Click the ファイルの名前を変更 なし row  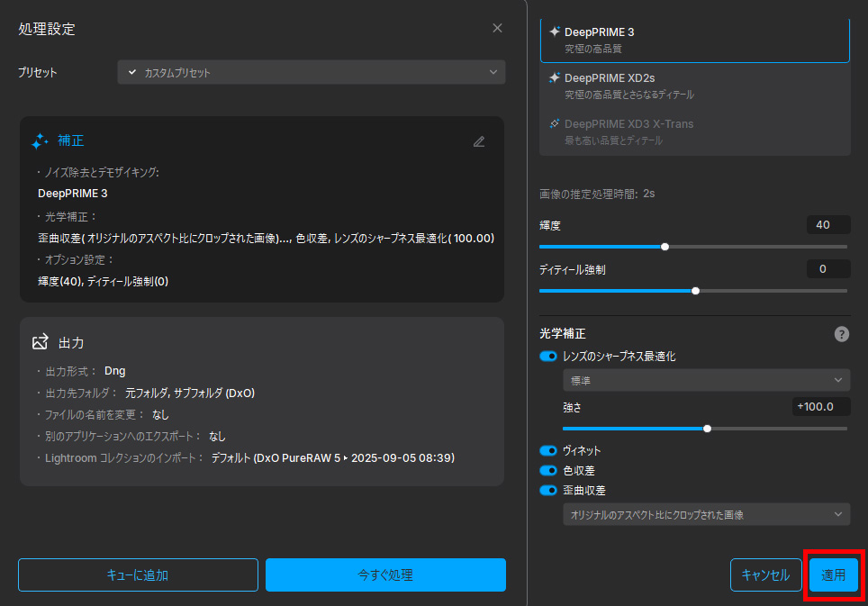103,414
